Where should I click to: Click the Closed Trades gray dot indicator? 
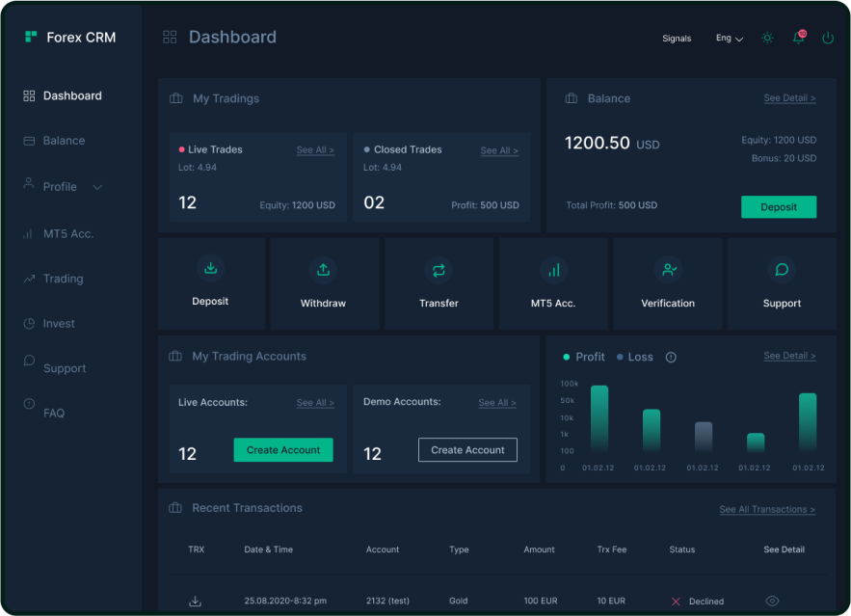[367, 149]
